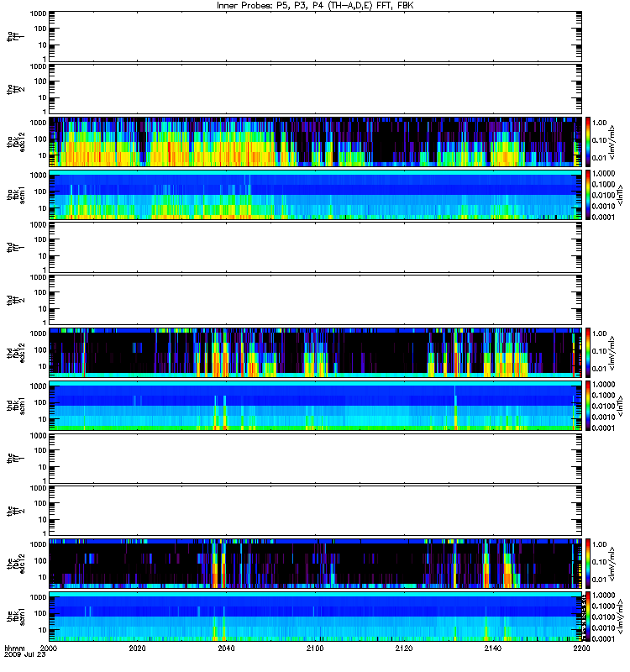Screen dimensions: 630x672
Task: Click the 'the fbk edc12' y-axis title
Action: (x=16, y=562)
